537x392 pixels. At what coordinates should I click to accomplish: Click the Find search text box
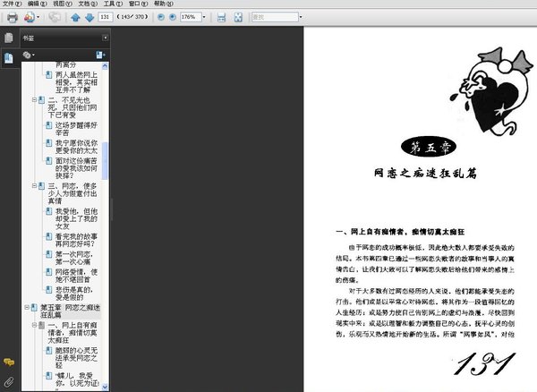click(x=275, y=17)
